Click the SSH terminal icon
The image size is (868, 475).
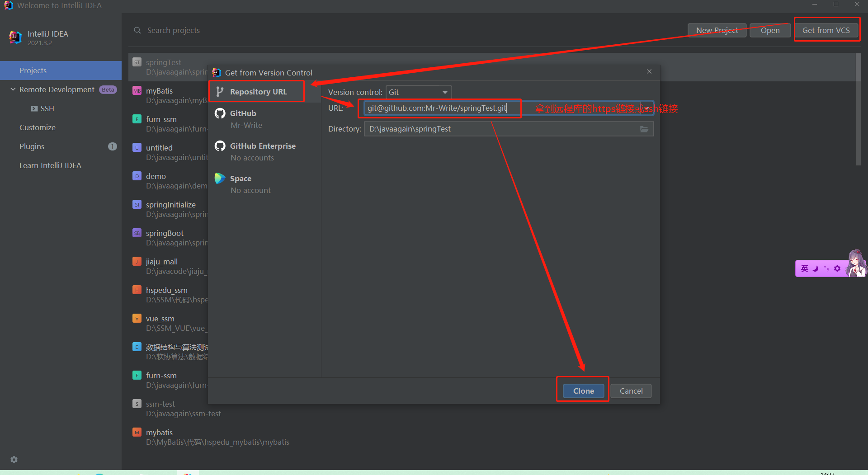click(34, 108)
